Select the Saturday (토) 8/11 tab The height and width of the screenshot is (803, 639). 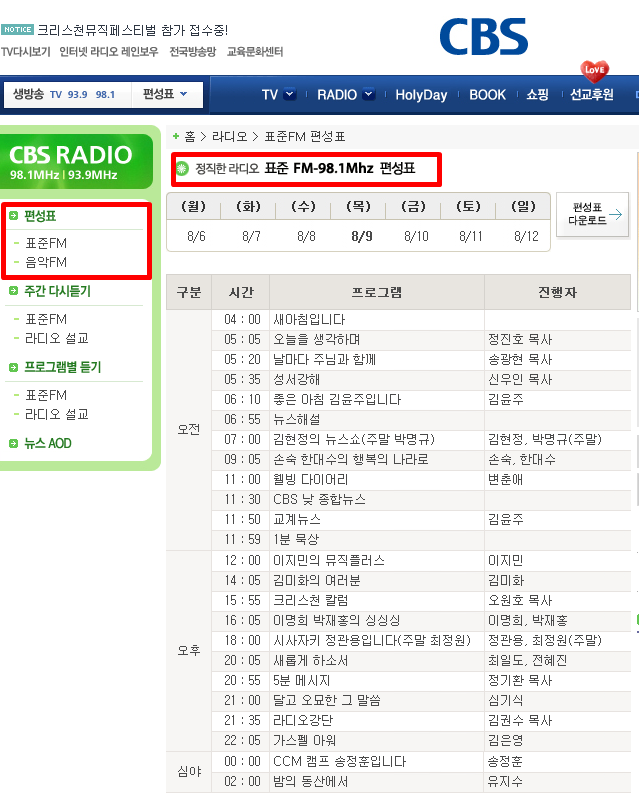470,221
